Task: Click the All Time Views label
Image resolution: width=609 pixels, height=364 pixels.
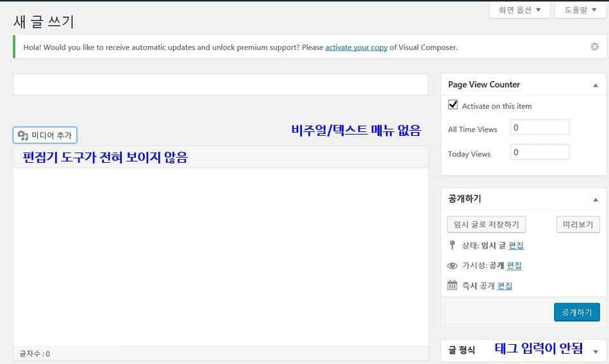Action: coord(472,129)
